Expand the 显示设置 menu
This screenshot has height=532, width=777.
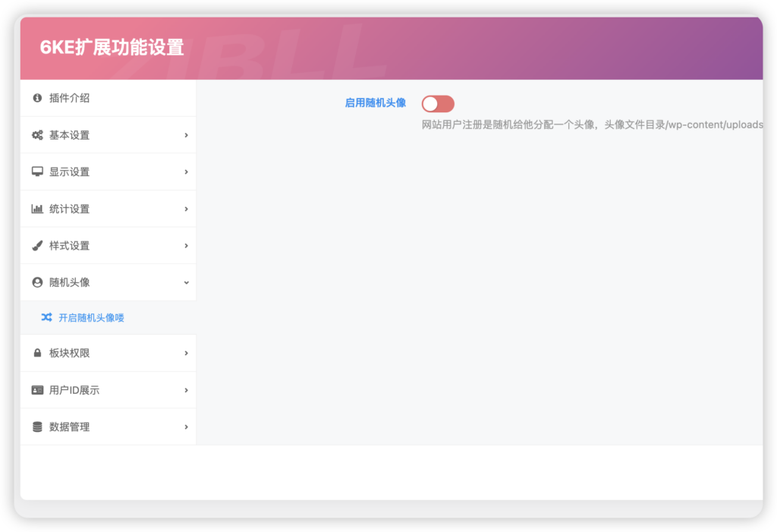click(108, 172)
